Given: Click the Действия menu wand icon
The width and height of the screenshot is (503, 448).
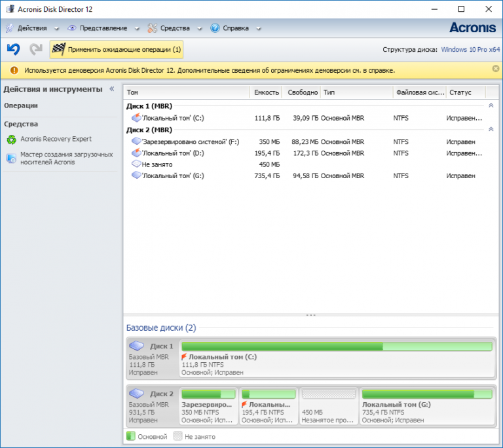Looking at the screenshot, I should coord(9,28).
